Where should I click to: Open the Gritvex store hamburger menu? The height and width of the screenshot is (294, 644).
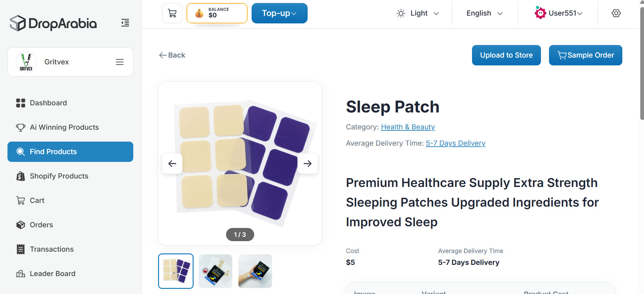pos(120,62)
